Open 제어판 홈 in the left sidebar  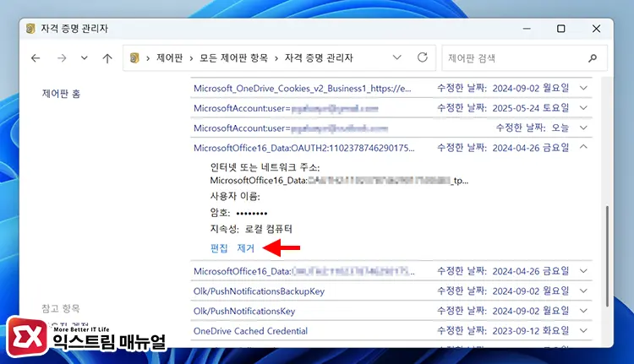click(61, 94)
